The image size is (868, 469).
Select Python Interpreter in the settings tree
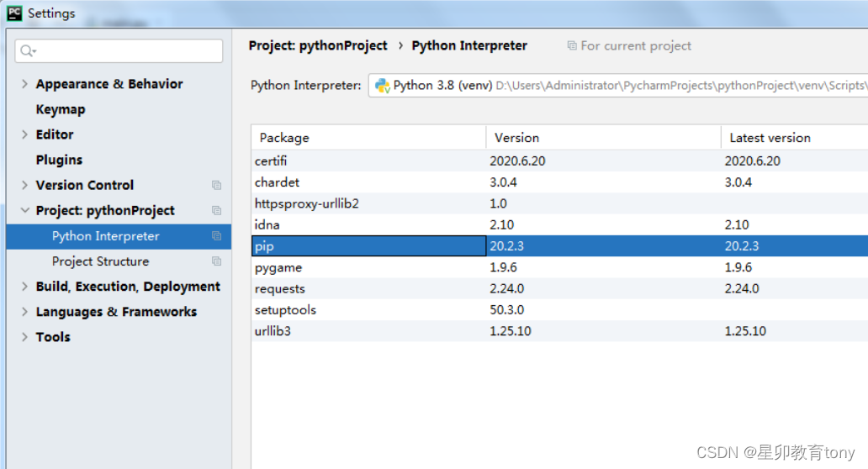pos(119,236)
